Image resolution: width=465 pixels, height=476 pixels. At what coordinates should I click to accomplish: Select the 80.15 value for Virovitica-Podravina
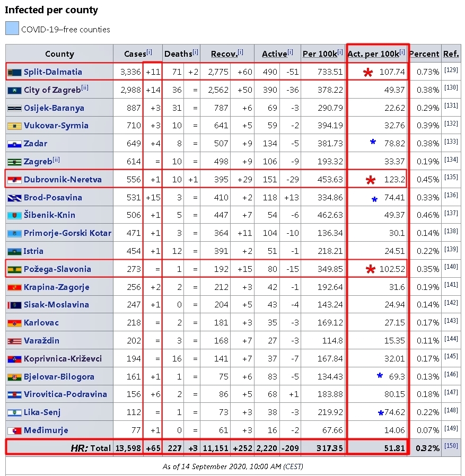tap(394, 394)
